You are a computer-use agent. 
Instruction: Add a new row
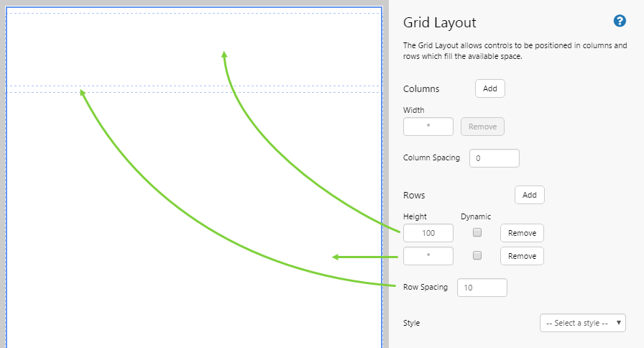529,195
